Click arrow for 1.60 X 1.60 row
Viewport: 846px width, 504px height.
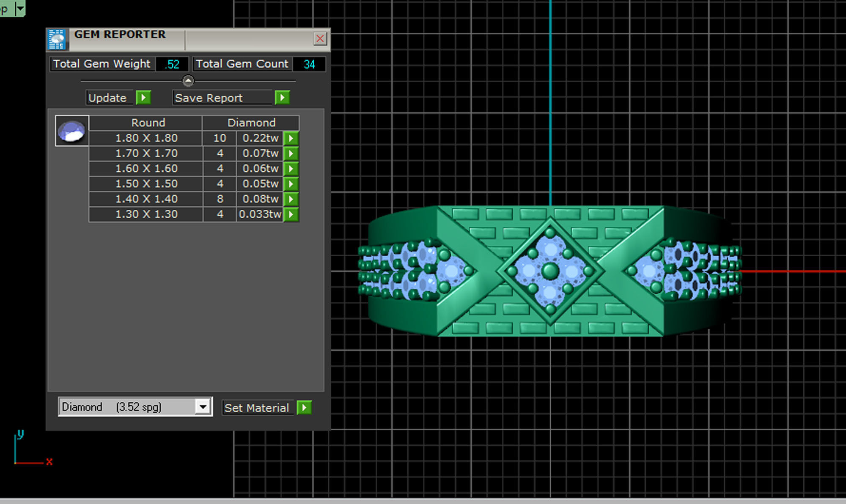coord(291,169)
